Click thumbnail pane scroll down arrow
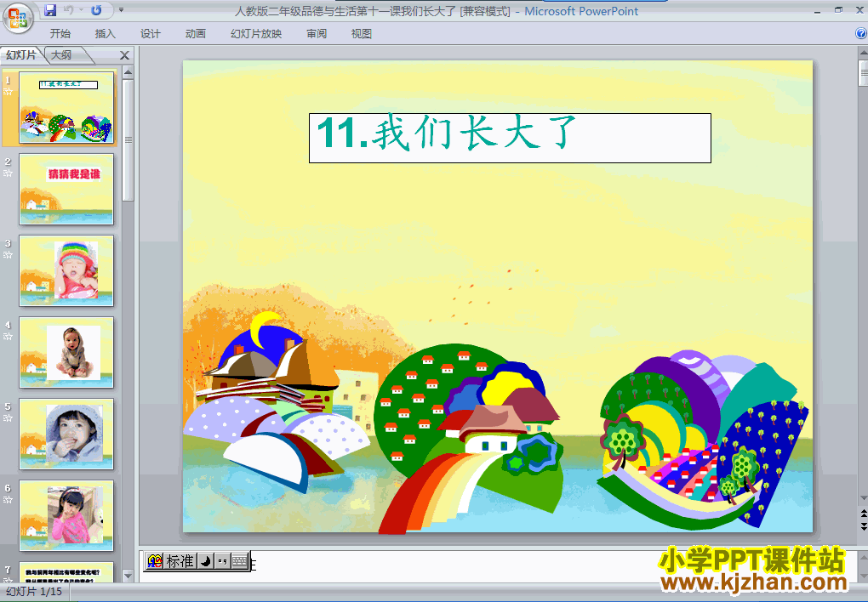 pos(128,576)
